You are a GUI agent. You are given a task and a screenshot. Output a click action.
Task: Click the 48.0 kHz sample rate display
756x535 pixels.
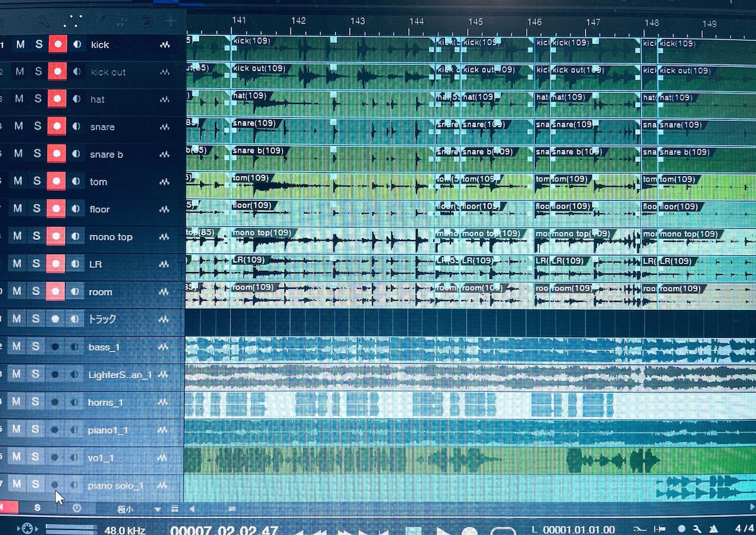coord(125,531)
